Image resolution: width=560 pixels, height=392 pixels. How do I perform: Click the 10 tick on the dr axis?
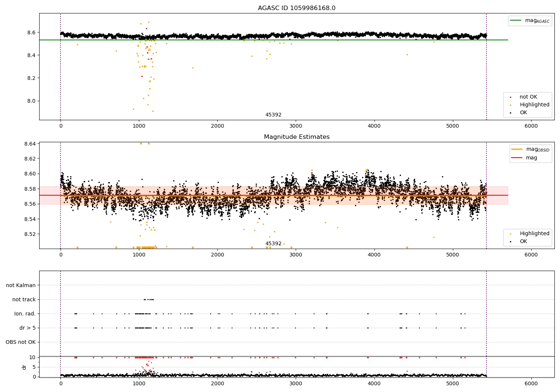[33, 357]
